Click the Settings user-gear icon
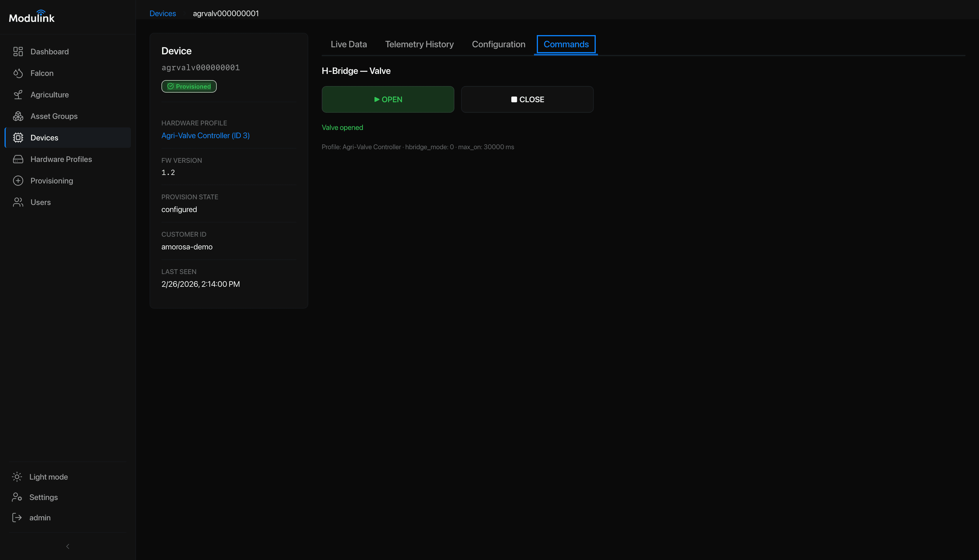 tap(17, 497)
